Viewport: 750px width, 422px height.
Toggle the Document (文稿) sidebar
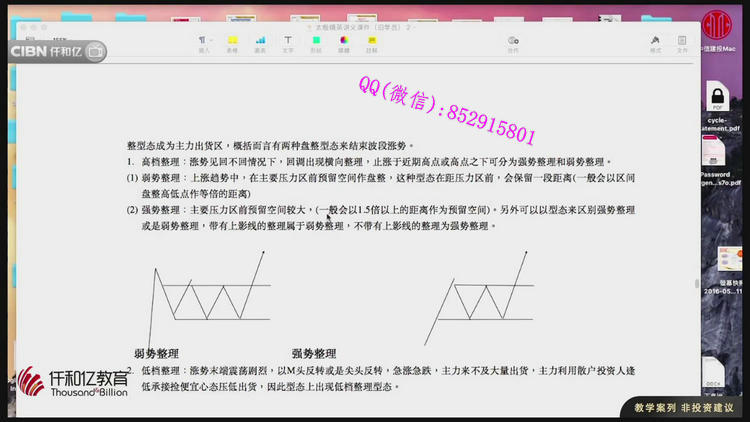[682, 42]
